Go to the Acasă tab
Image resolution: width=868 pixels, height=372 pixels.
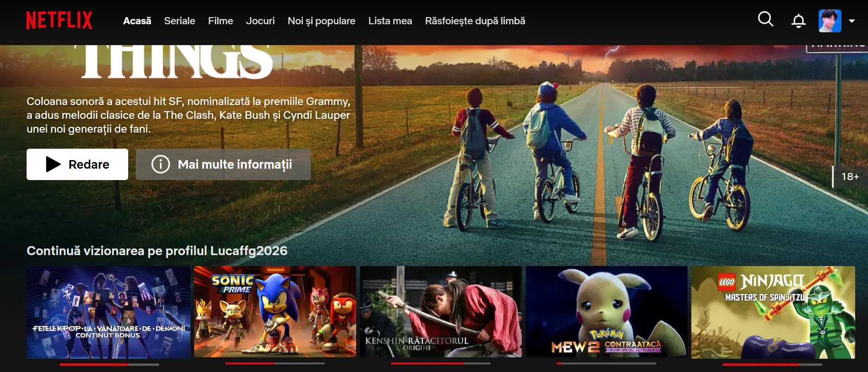coord(137,21)
